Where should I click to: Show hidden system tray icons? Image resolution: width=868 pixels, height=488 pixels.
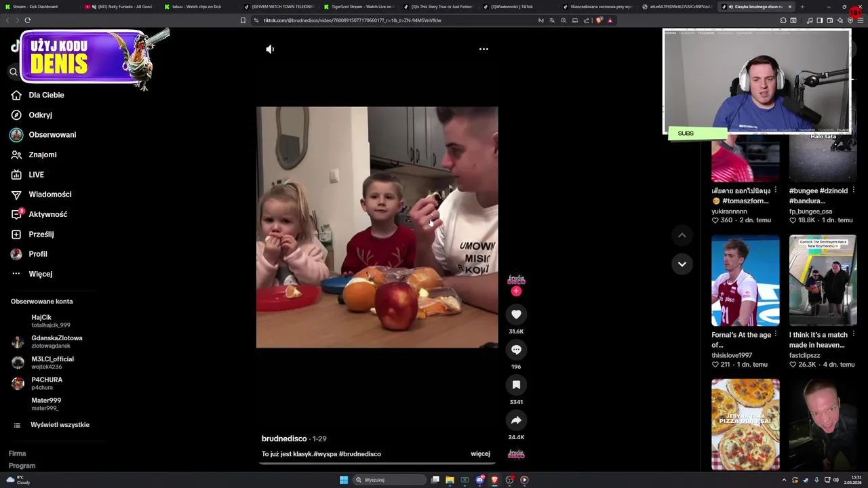click(785, 480)
